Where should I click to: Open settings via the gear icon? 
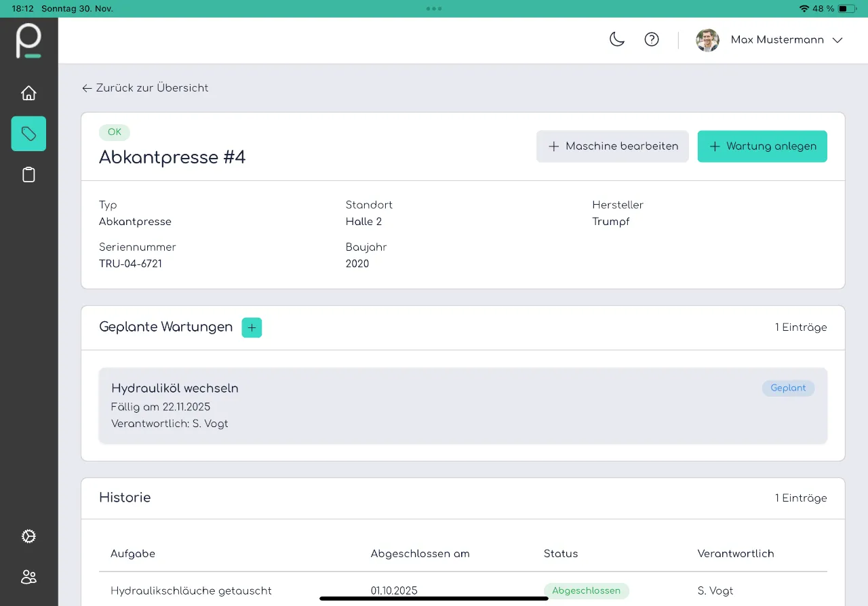point(28,536)
